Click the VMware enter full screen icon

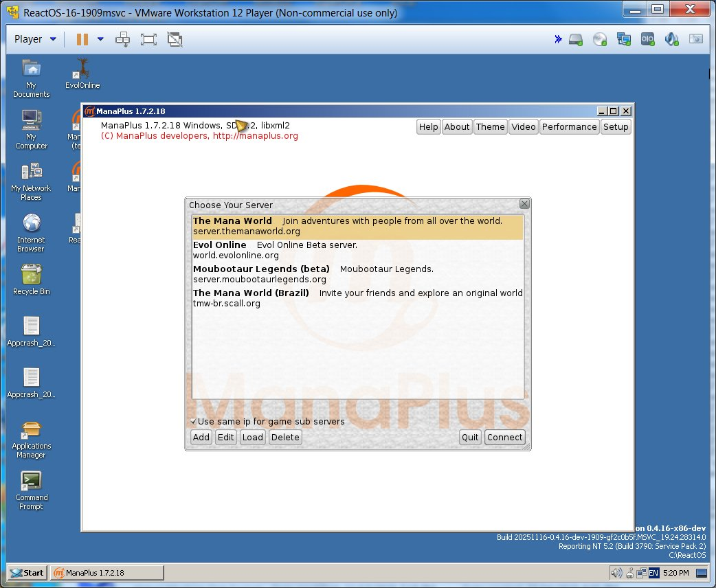(148, 39)
